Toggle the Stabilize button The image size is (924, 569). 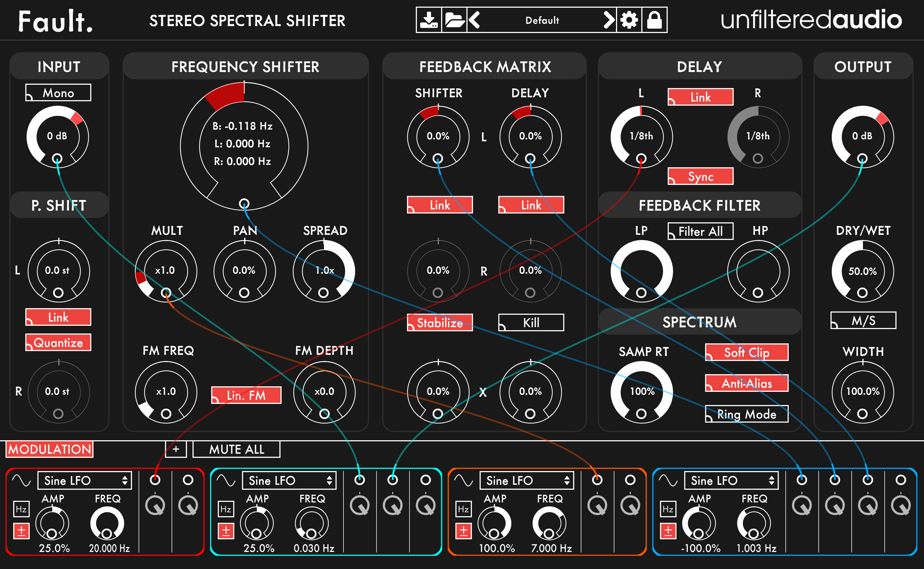(x=440, y=322)
